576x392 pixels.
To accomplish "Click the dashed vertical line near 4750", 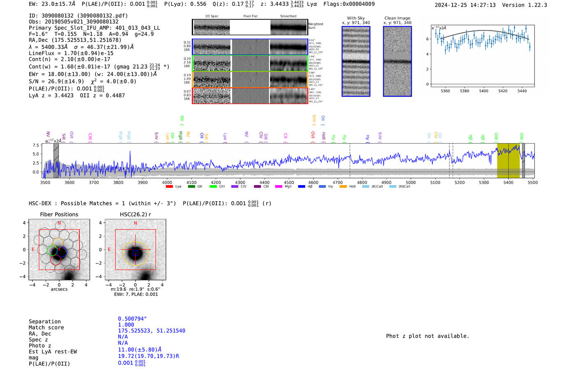I will click(350, 160).
